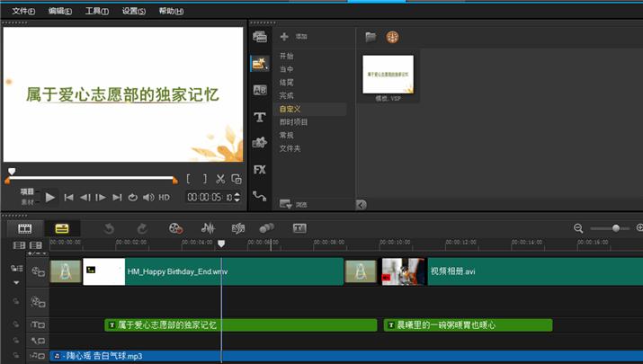Switch to 项目 playback mode
643x364 pixels.
pyautogui.click(x=27, y=191)
